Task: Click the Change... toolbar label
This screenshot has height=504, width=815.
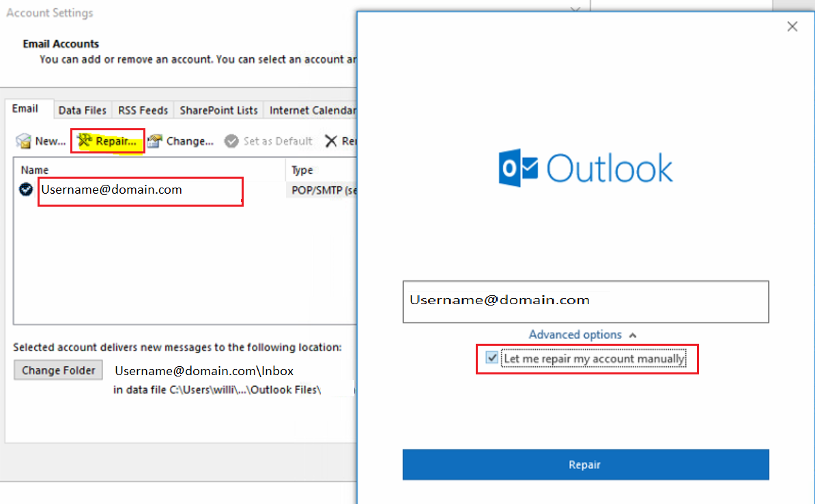Action: coord(190,141)
